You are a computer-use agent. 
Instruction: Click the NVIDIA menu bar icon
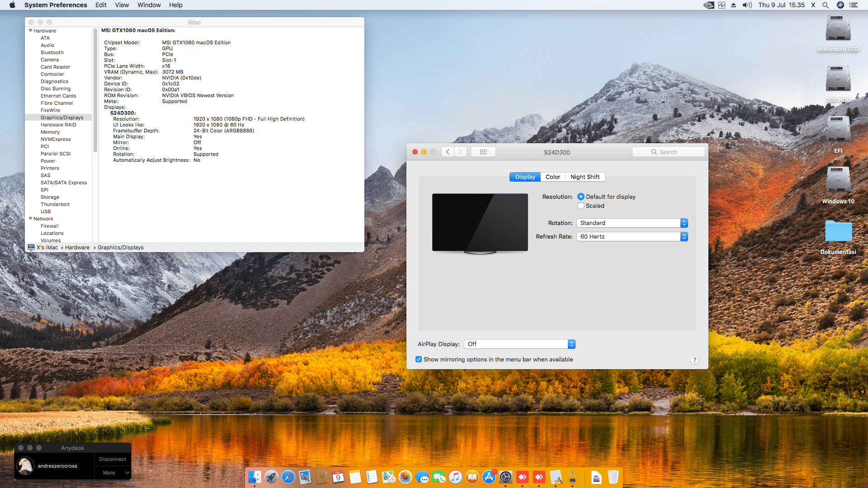708,5
